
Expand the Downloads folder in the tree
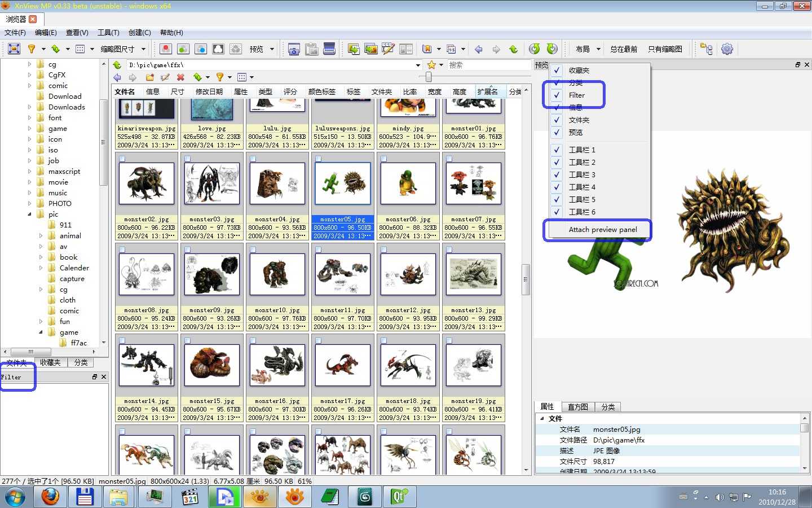(x=30, y=107)
